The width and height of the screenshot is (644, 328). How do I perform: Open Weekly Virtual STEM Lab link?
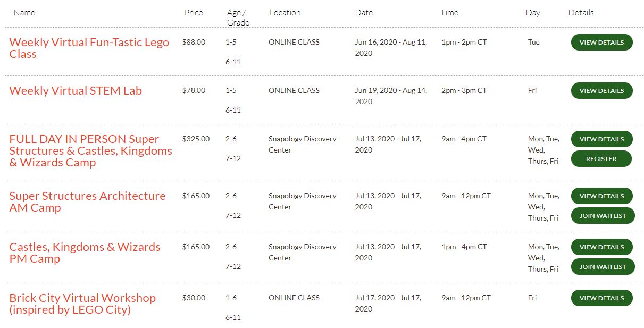76,90
